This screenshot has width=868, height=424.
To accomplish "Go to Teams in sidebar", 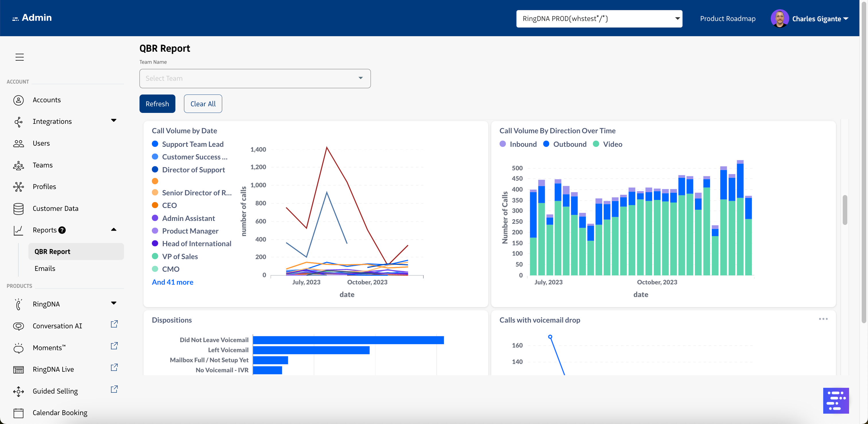I will point(42,165).
